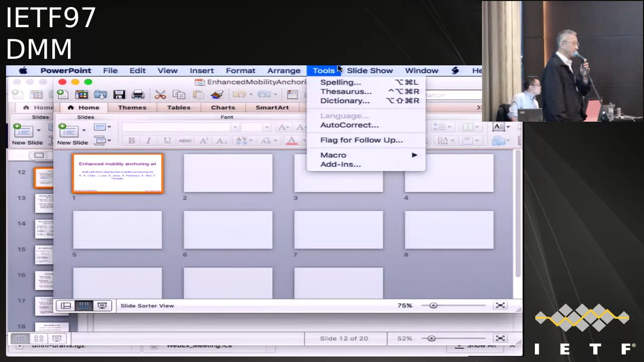Viewport: 644px width, 362px height.
Task: Click the Print icon in toolbar
Action: [137, 94]
